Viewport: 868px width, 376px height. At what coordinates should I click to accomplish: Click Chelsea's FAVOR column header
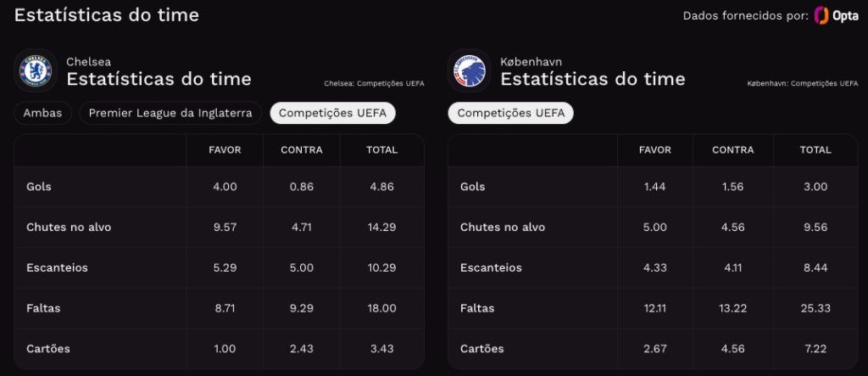pyautogui.click(x=225, y=150)
